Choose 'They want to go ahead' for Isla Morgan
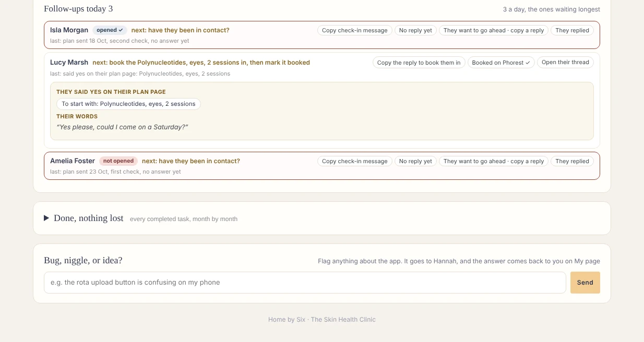The image size is (644, 342). point(494,30)
